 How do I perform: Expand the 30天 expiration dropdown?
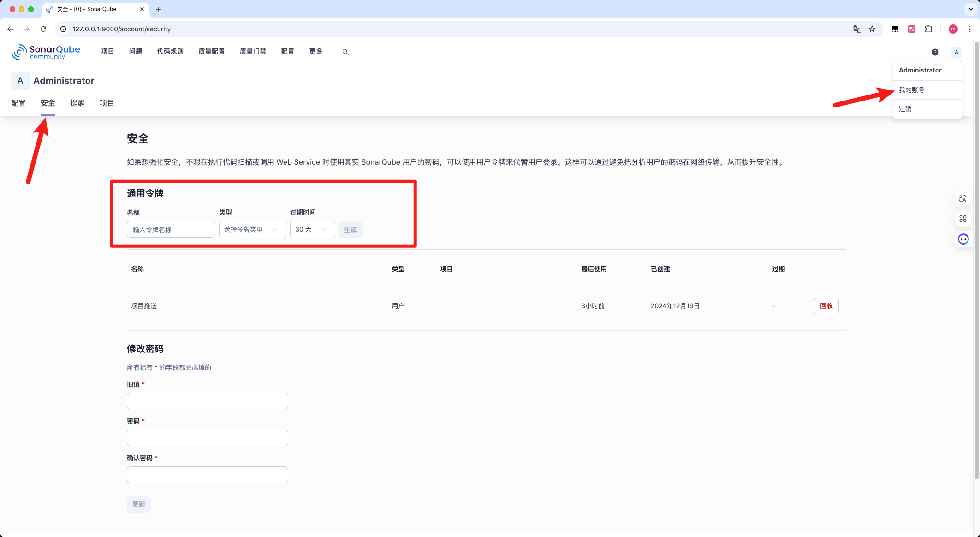312,229
